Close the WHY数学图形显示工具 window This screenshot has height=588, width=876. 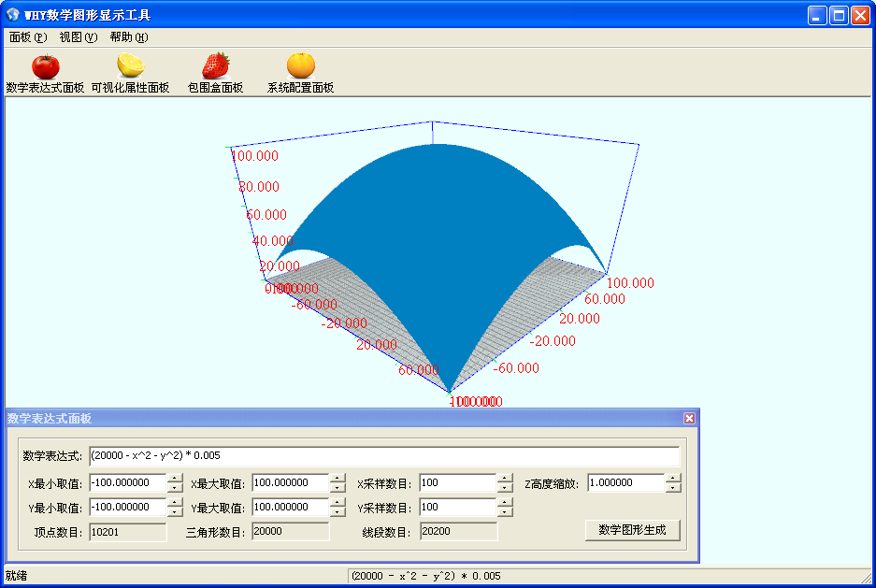tap(860, 15)
